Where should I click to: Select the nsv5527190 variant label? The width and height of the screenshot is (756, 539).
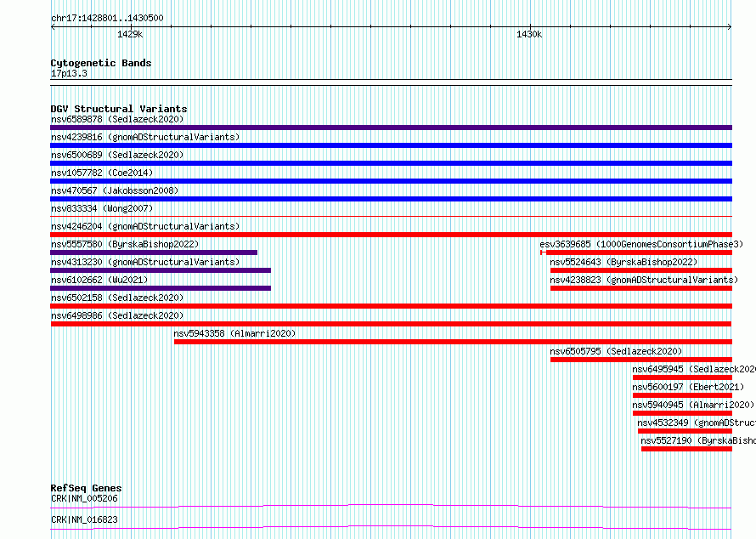point(698,440)
